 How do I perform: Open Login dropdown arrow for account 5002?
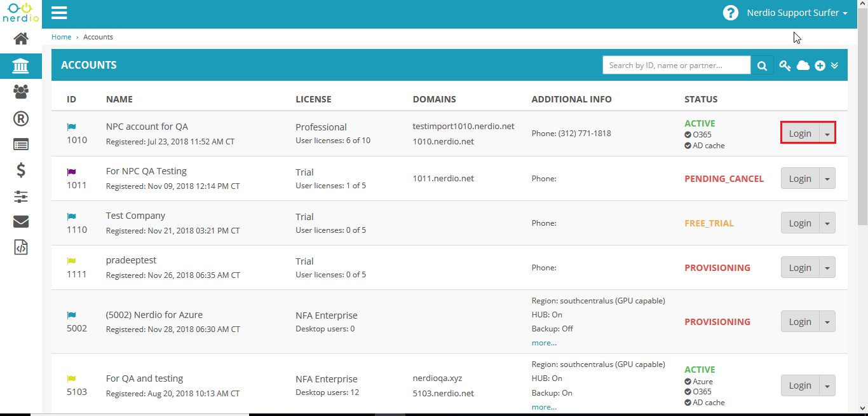point(827,322)
